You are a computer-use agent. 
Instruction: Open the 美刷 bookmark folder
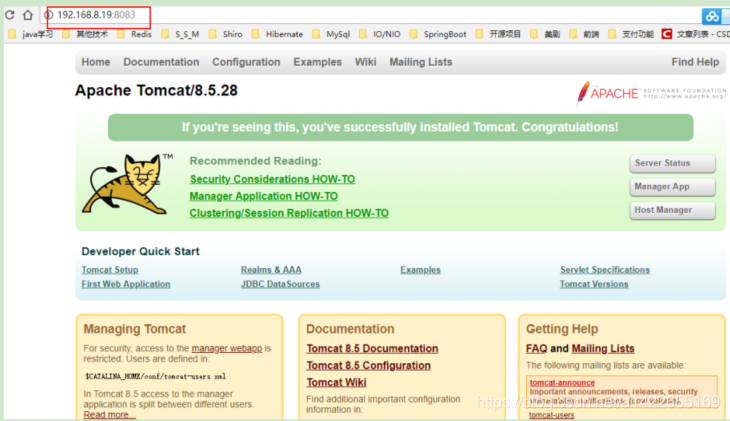545,34
